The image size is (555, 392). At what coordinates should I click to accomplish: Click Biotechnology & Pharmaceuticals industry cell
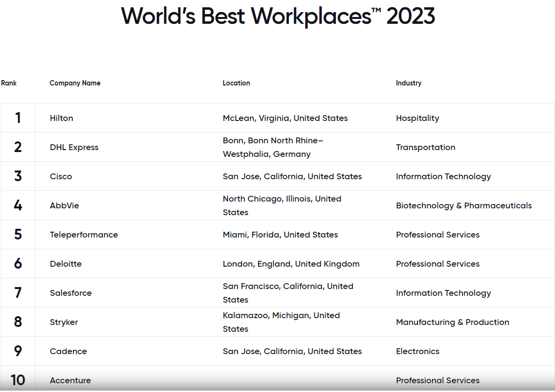coord(464,205)
